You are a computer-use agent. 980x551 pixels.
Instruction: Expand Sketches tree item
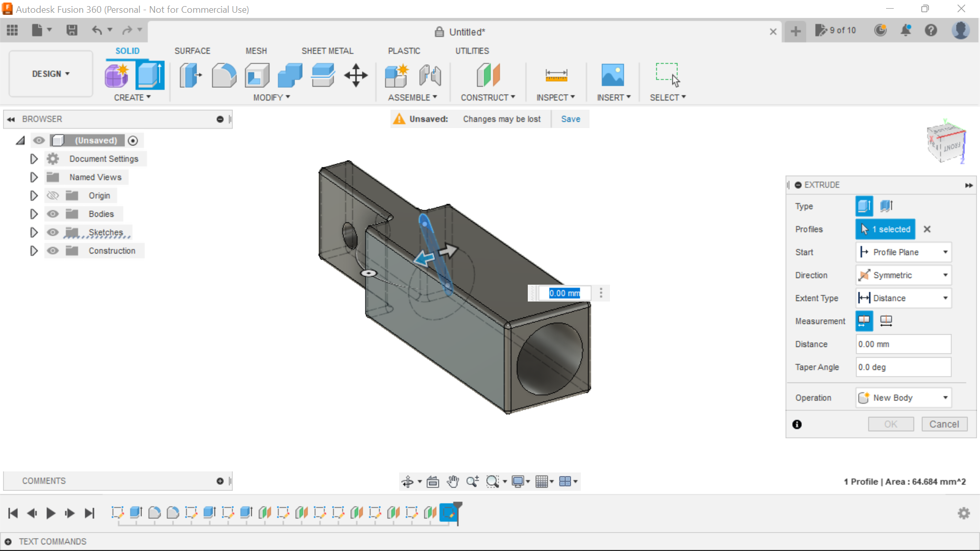pos(34,232)
